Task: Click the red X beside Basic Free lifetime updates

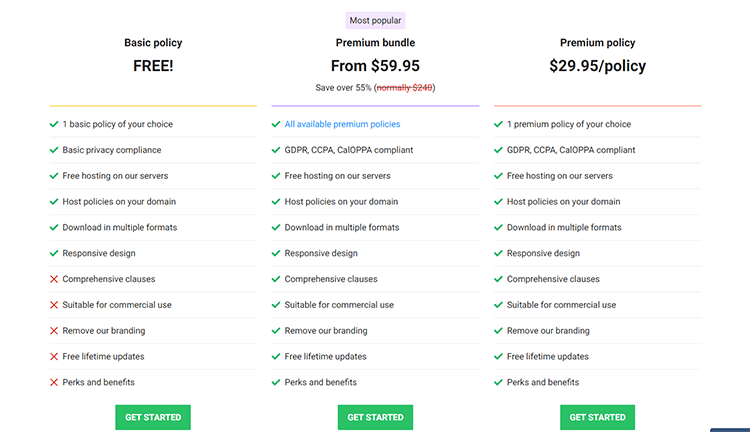Action: tap(54, 356)
